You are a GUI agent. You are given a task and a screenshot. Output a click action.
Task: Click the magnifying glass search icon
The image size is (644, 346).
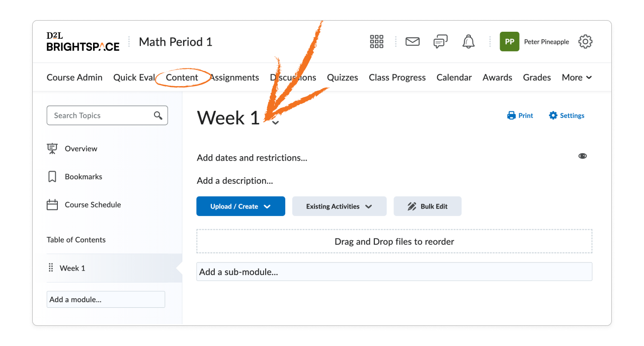click(x=158, y=115)
